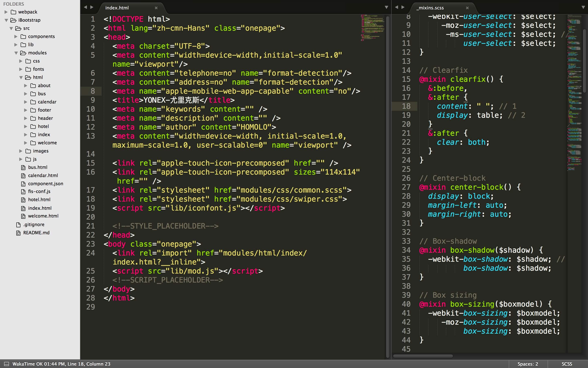
Task: Click the fonts folder icon
Action: tap(28, 69)
